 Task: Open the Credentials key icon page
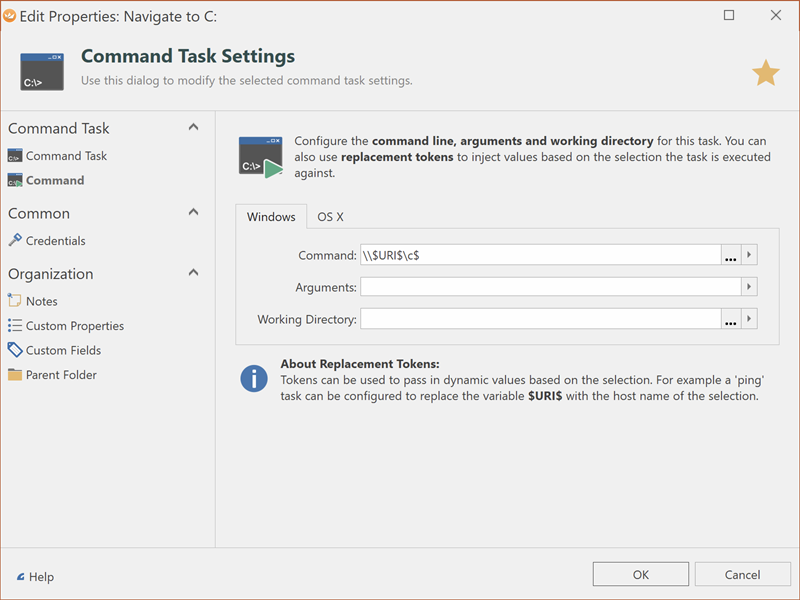[x=15, y=241]
